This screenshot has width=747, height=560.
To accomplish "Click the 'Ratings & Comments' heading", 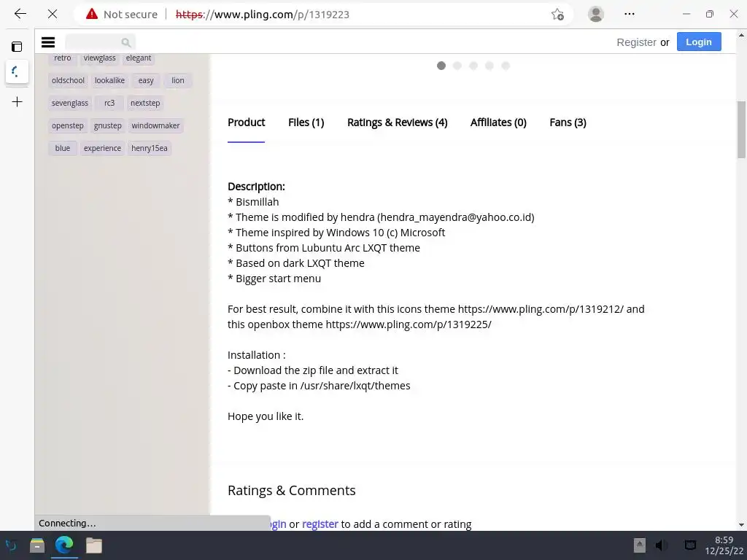I will pyautogui.click(x=292, y=491).
